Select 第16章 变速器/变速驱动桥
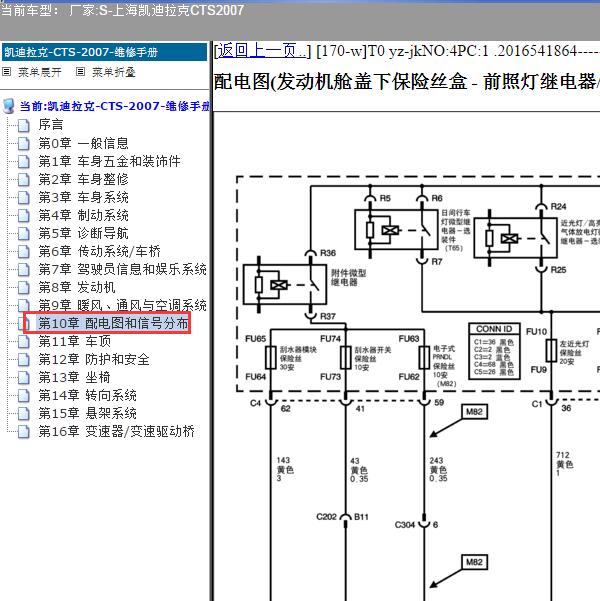This screenshot has height=601, width=600. (x=117, y=431)
